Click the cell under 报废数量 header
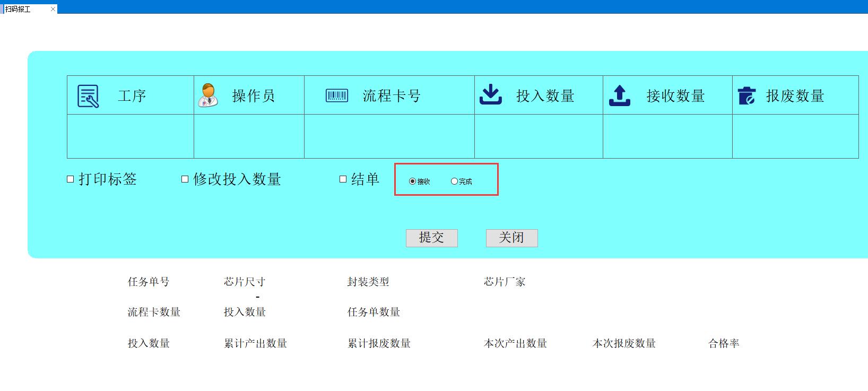This screenshot has height=391, width=868. tap(795, 136)
